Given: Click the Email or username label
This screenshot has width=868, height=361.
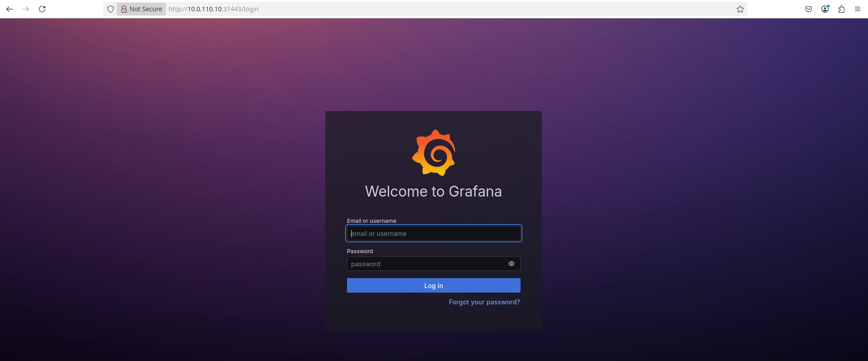Looking at the screenshot, I should 371,221.
